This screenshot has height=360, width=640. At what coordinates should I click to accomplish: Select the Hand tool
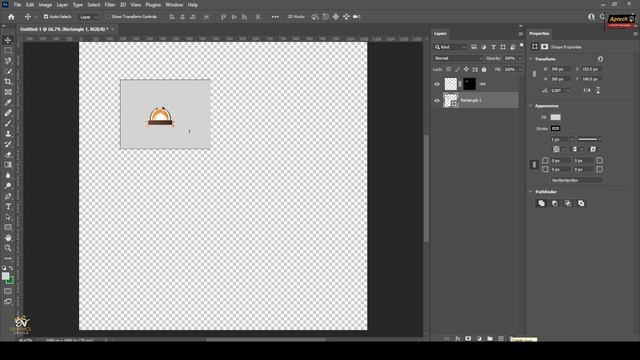[8, 238]
